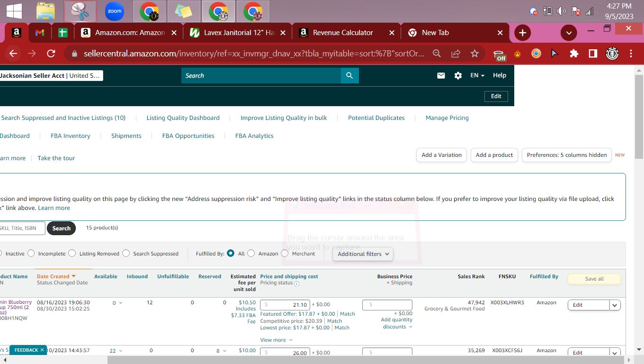Open the Windows Start menu
Viewport: 644px width, 364px height.
pyautogui.click(x=14, y=11)
